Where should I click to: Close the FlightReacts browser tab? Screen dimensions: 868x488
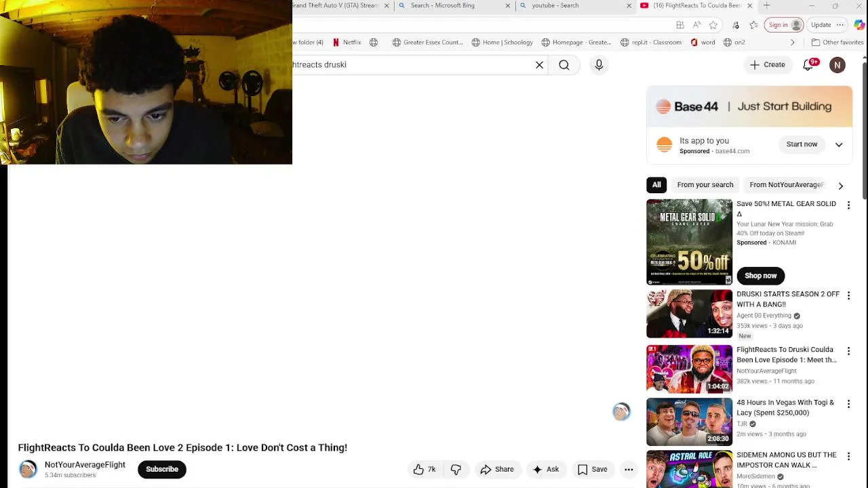pyautogui.click(x=749, y=5)
